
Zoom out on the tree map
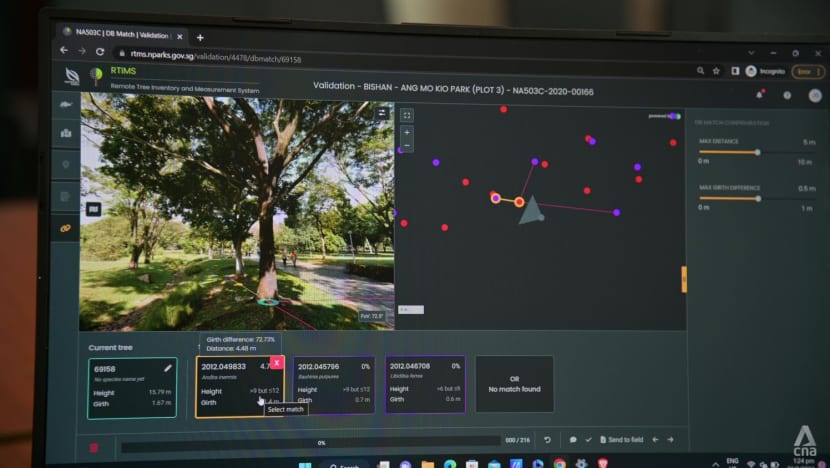[407, 146]
